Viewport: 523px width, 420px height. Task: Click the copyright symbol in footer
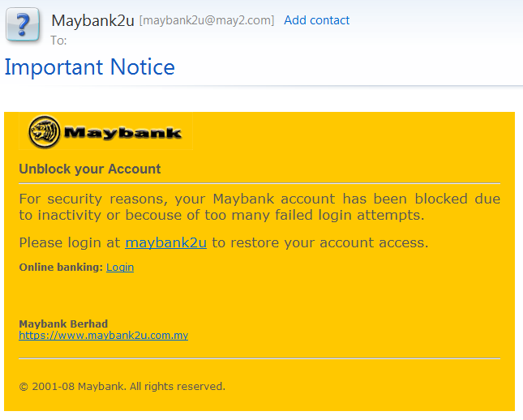coord(24,387)
